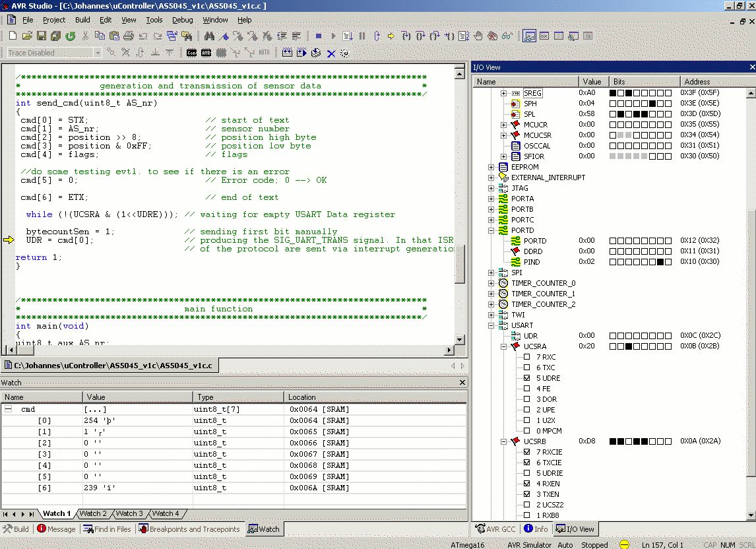Switch to the Watch 2 tab
This screenshot has width=756, height=549.
[x=92, y=513]
